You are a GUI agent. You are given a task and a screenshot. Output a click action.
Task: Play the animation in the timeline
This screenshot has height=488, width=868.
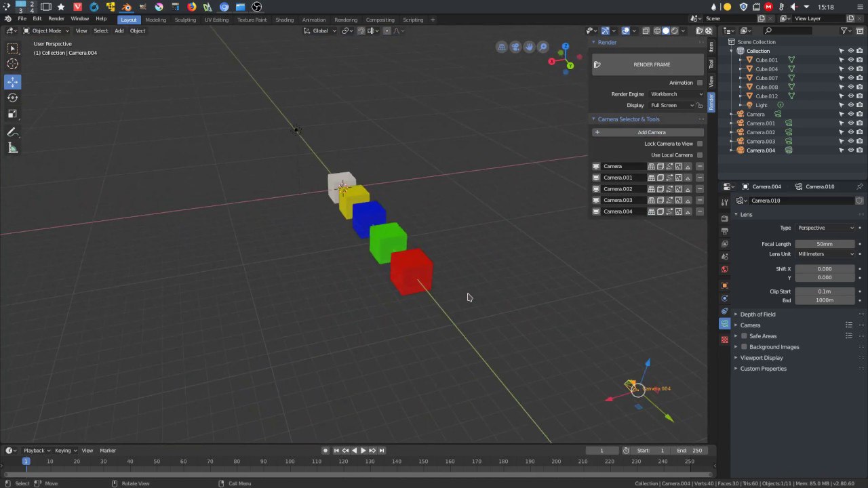pyautogui.click(x=363, y=451)
